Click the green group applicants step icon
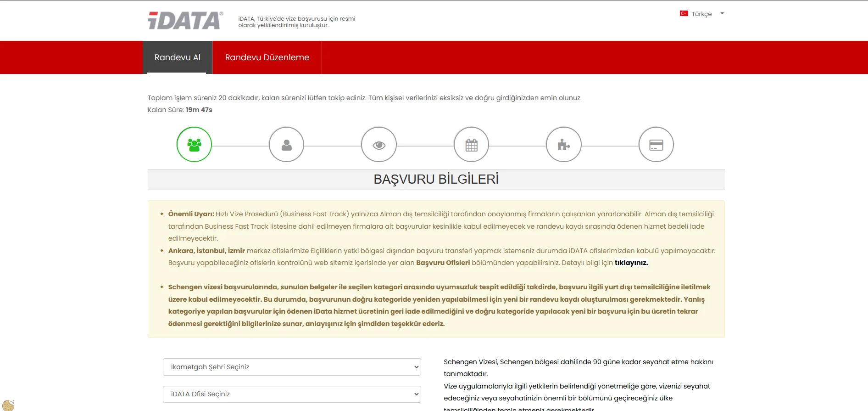The image size is (868, 411). click(194, 145)
